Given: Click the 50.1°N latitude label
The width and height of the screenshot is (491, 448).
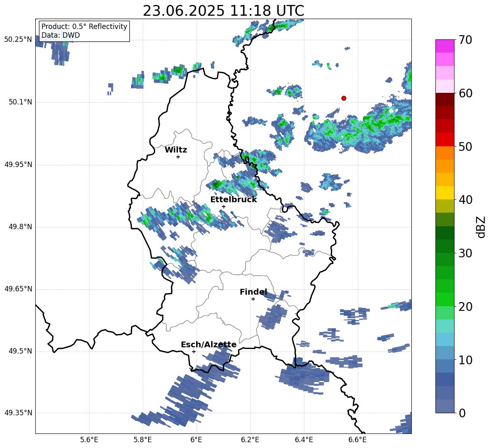Looking at the screenshot, I should (20, 102).
